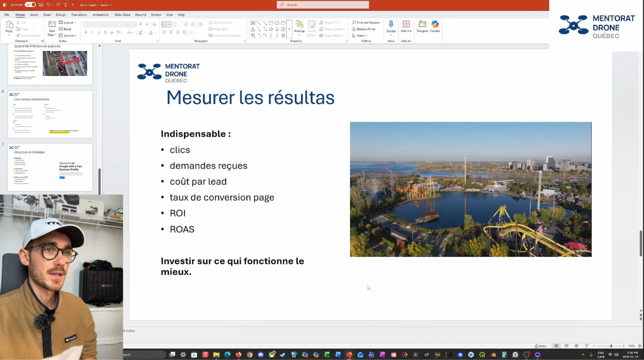The height and width of the screenshot is (360, 644).
Task: Click Find and Replace button
Action: click(x=366, y=22)
